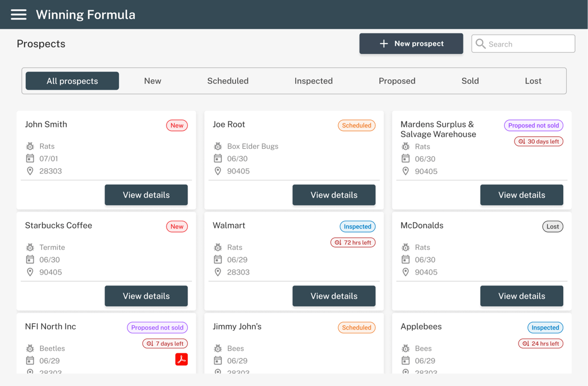Select the Inspected filter tab
The width and height of the screenshot is (588, 386).
(x=314, y=81)
